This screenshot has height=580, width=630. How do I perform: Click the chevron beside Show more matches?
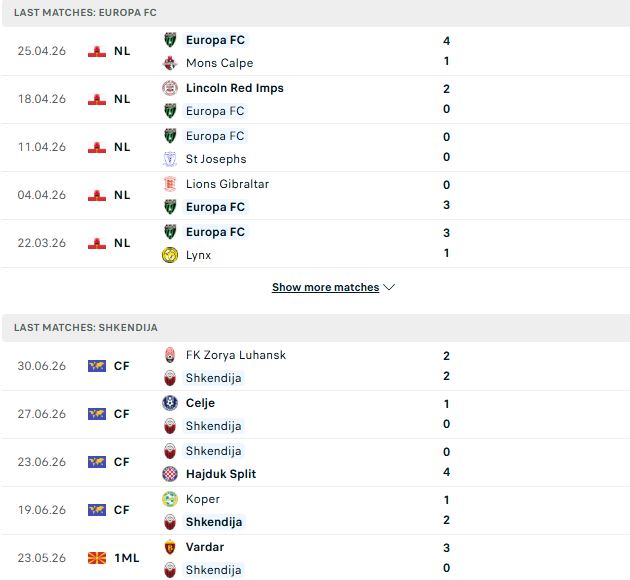(x=389, y=287)
